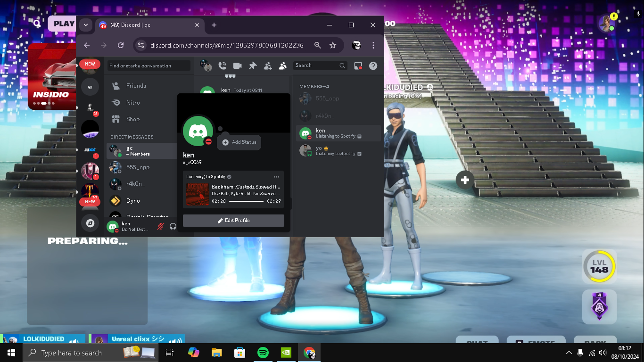Unmute the microphone in user panel
This screenshot has height=362, width=644.
coord(161,226)
